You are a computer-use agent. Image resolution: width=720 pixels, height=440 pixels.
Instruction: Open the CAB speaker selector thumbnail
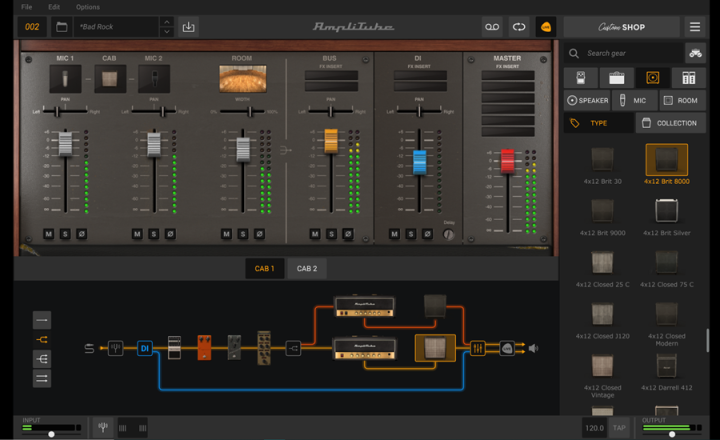tap(110, 79)
